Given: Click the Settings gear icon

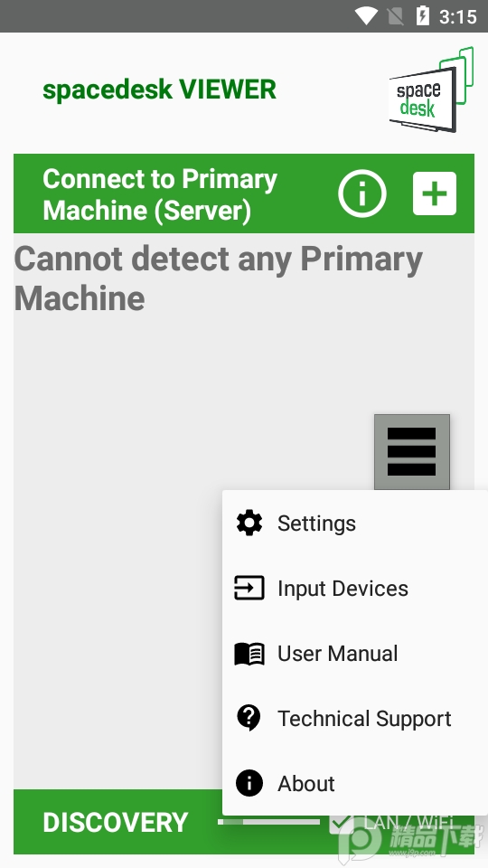Looking at the screenshot, I should pyautogui.click(x=249, y=524).
